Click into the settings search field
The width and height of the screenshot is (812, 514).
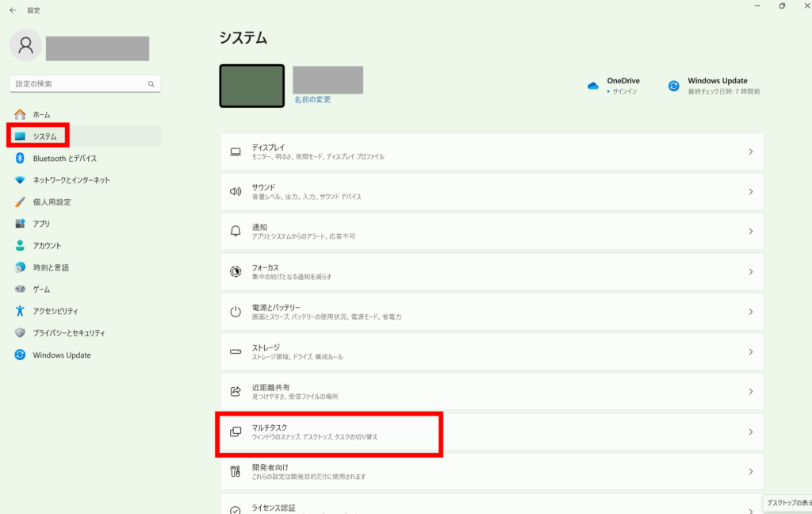click(x=78, y=83)
